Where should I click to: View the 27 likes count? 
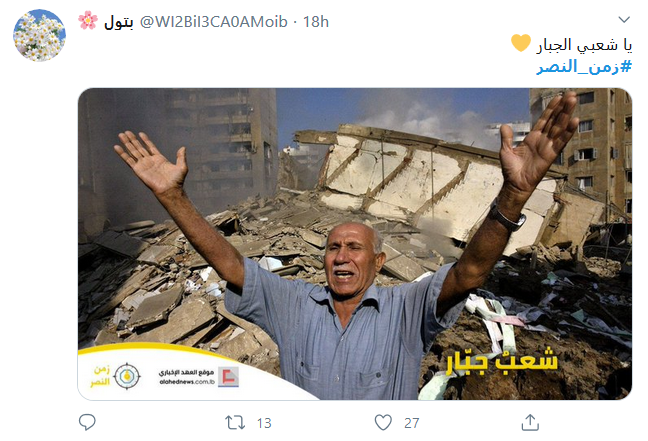(x=412, y=423)
